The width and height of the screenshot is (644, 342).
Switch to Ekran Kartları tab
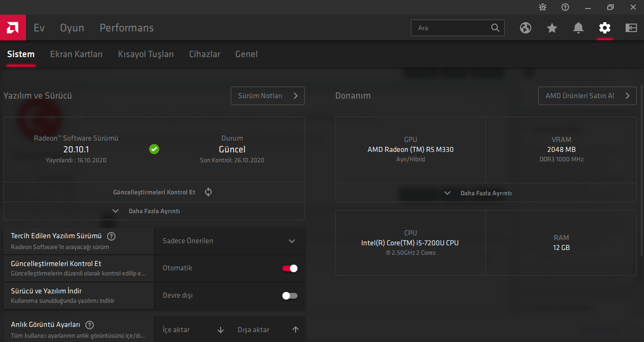pyautogui.click(x=76, y=54)
